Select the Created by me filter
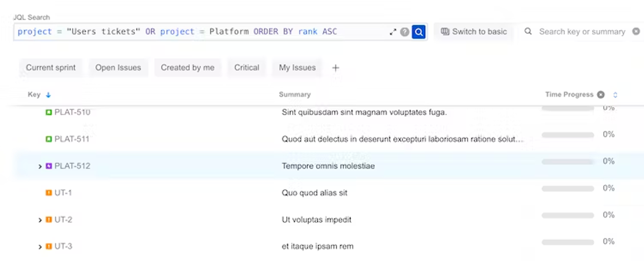Screen dimensions: 644x261 (188, 68)
